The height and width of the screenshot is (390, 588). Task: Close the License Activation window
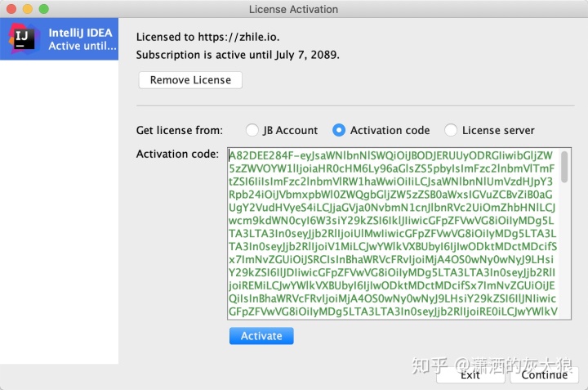(11, 9)
